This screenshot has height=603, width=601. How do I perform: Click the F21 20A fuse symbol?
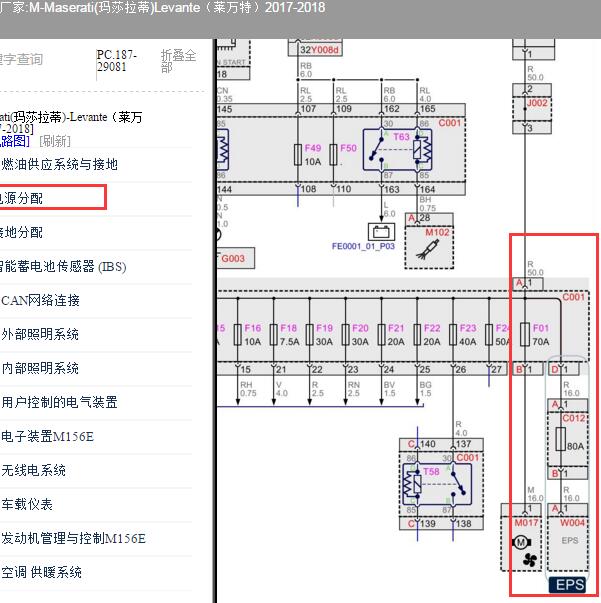381,335
